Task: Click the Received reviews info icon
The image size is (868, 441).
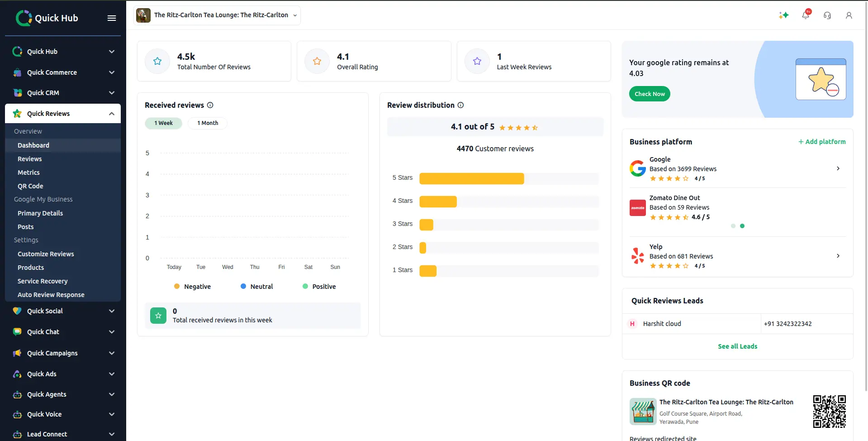Action: click(210, 105)
